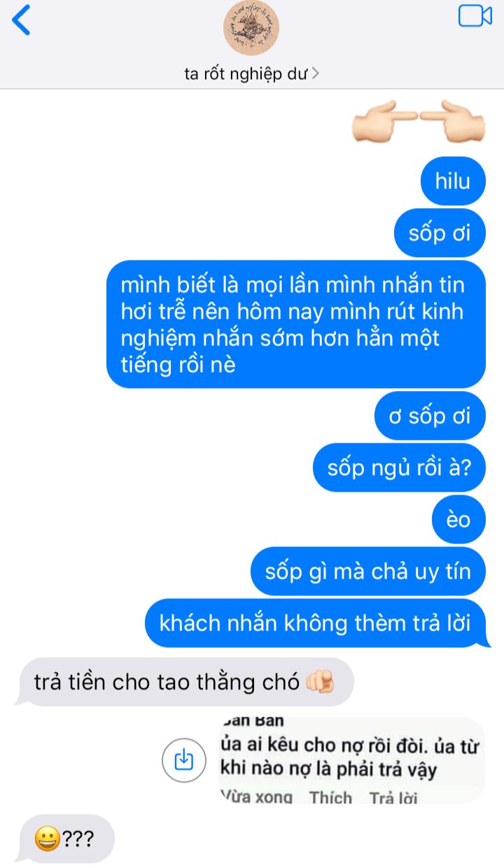
Task: Go back using the blue back arrow
Action: pos(22,20)
